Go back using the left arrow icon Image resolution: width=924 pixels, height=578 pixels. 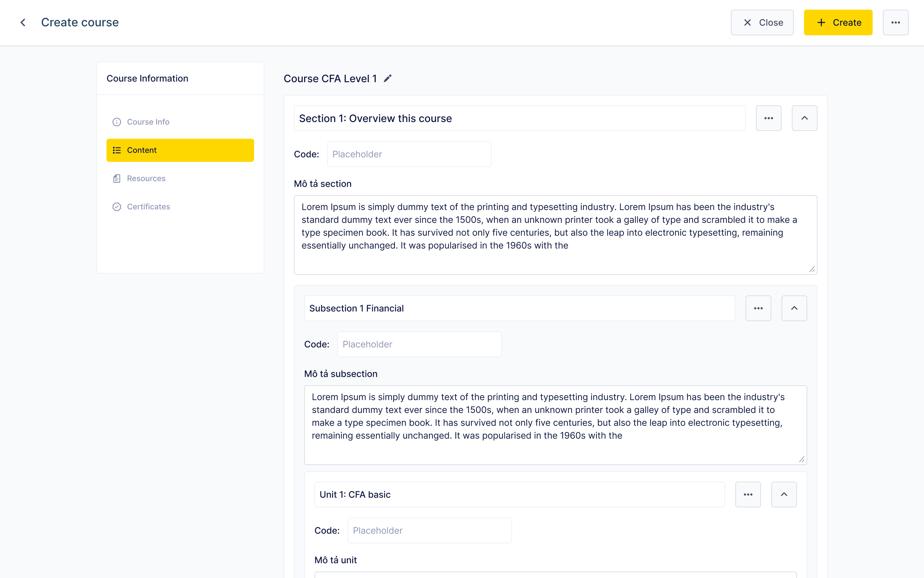coord(23,22)
